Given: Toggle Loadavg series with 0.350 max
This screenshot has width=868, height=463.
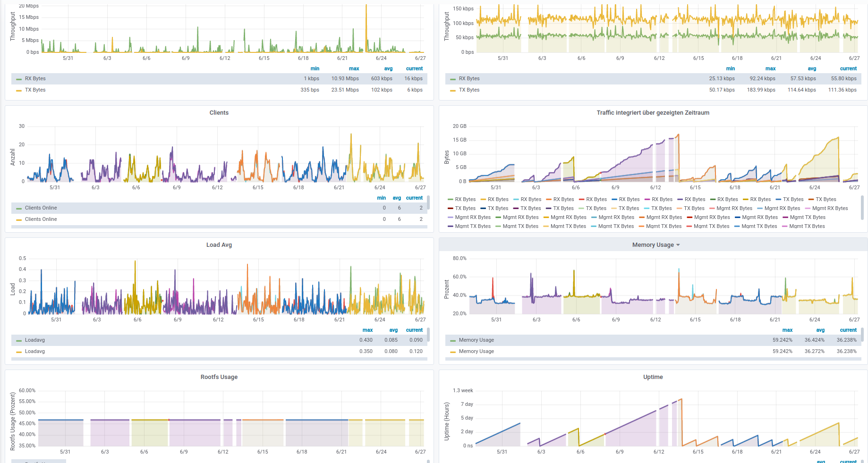Looking at the screenshot, I should coord(35,352).
